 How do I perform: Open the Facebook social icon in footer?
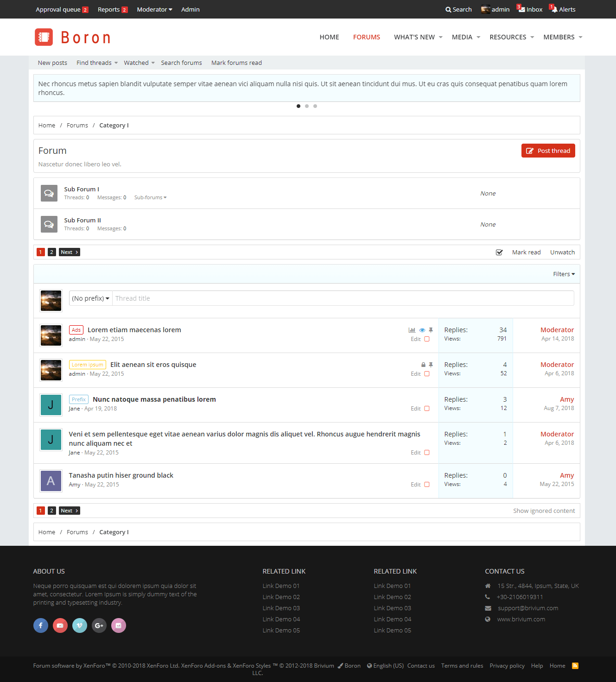pyautogui.click(x=41, y=625)
